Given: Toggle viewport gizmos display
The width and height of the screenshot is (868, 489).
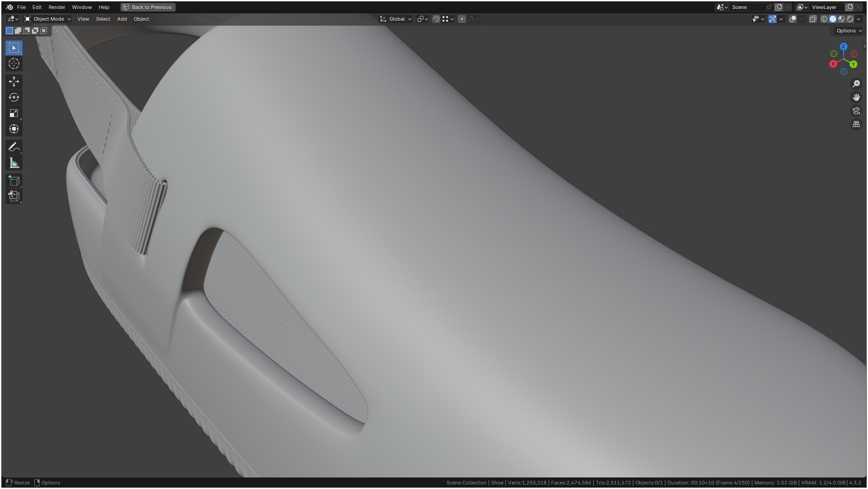Looking at the screenshot, I should pos(772,19).
